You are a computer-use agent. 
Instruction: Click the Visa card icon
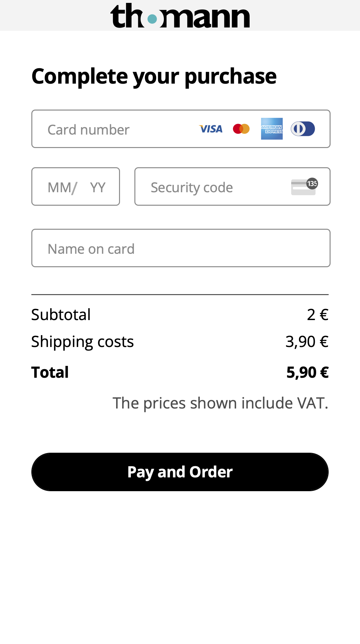[x=211, y=129]
